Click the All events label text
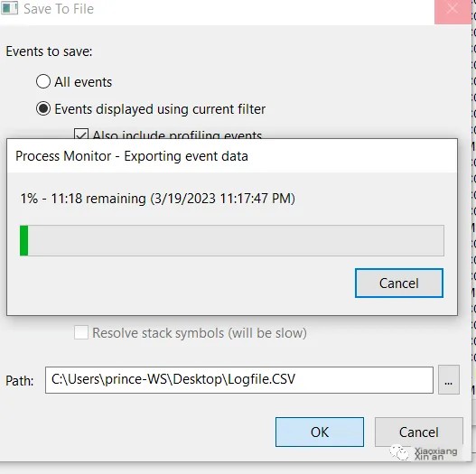Image resolution: width=476 pixels, height=474 pixels. [83, 82]
